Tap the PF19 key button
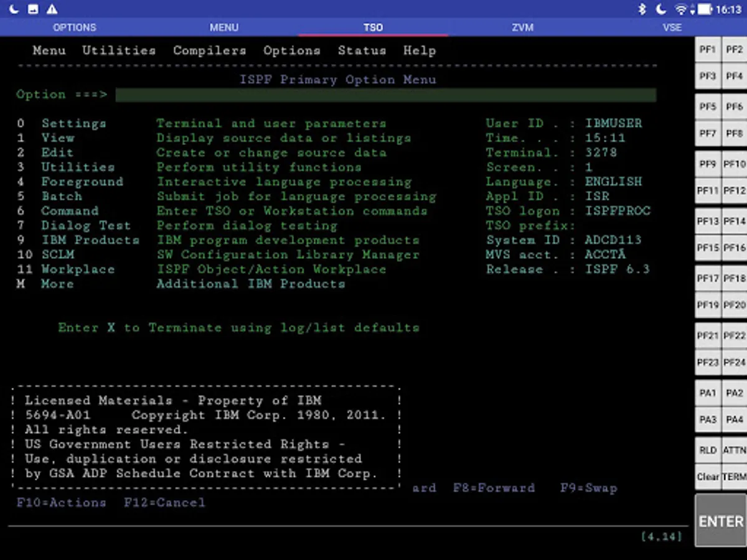This screenshot has width=747, height=560. [708, 306]
